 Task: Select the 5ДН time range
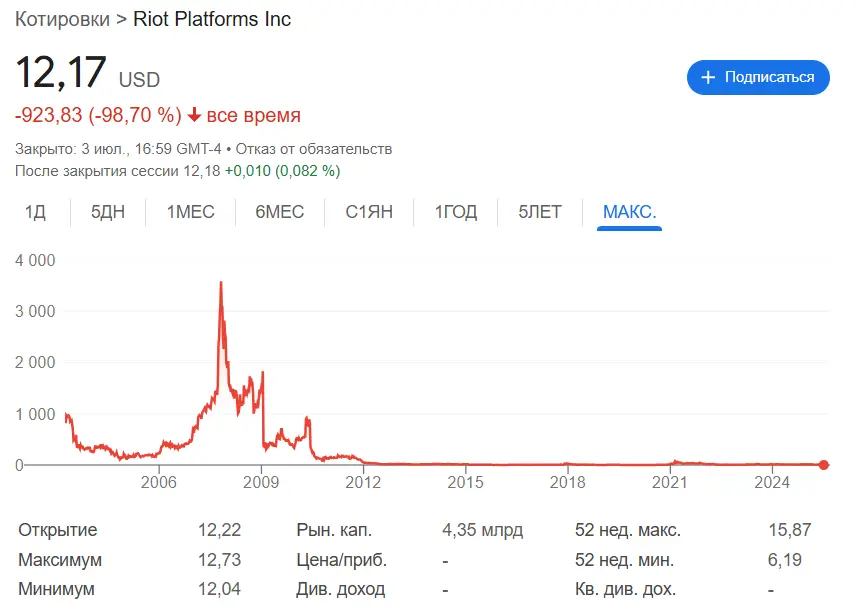tap(106, 212)
